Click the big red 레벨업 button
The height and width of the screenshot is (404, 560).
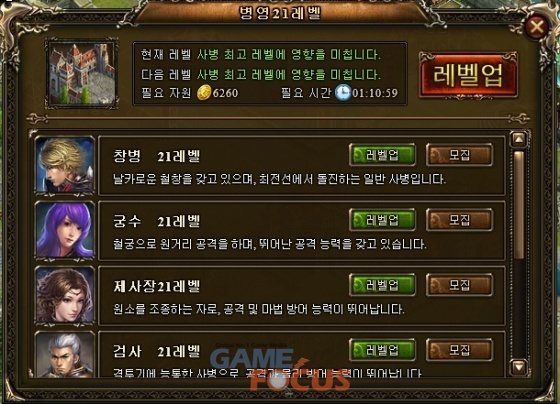468,75
